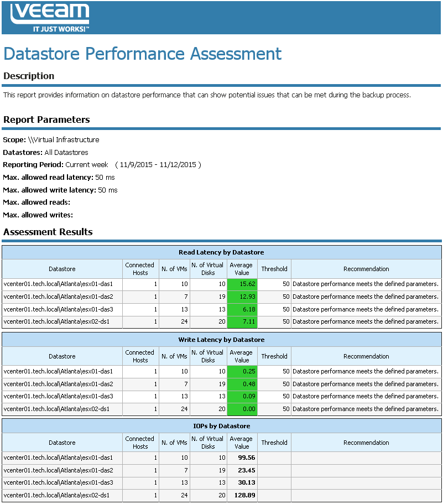Click Connected Hosts header in Read Latency table

(x=140, y=269)
